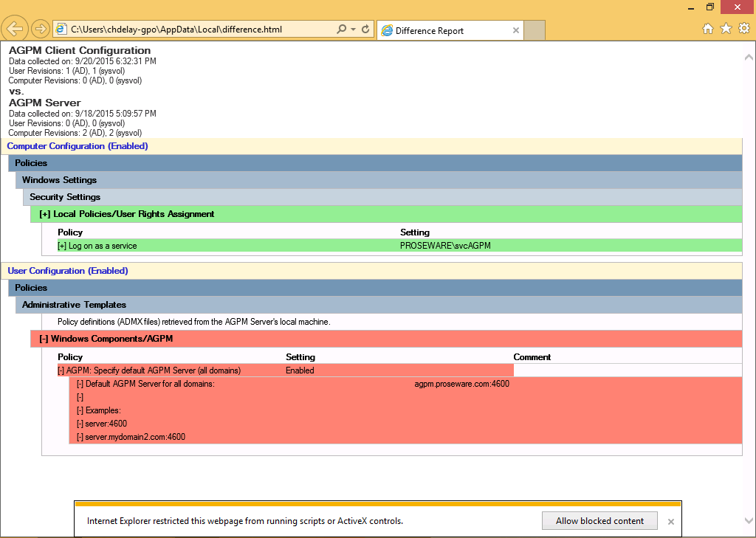The height and width of the screenshot is (538, 756).
Task: Open the address bar autocomplete dropdown arrow
Action: (353, 30)
